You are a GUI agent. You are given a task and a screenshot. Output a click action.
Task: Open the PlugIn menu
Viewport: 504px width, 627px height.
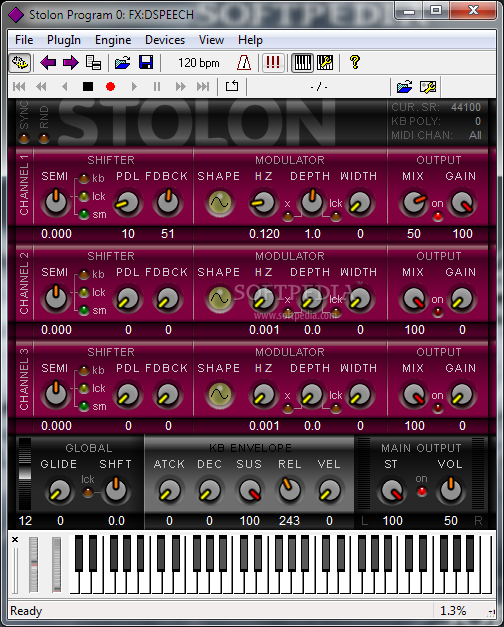coord(64,40)
